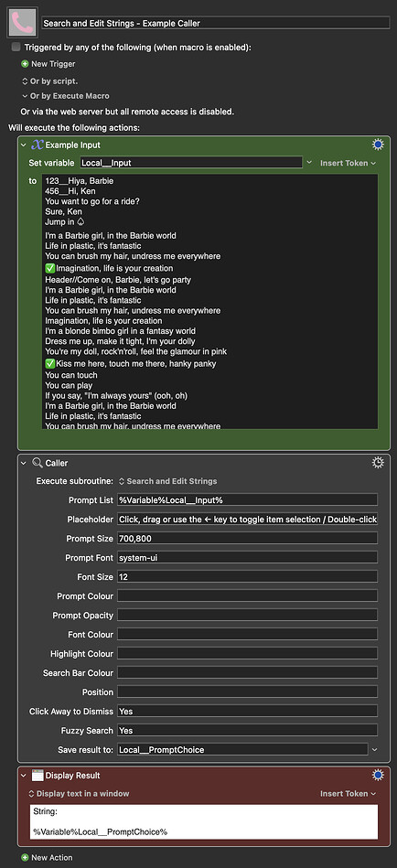Click the line '123__Hiya, Barbie'
Screen dimensions: 397x868
click(x=80, y=181)
